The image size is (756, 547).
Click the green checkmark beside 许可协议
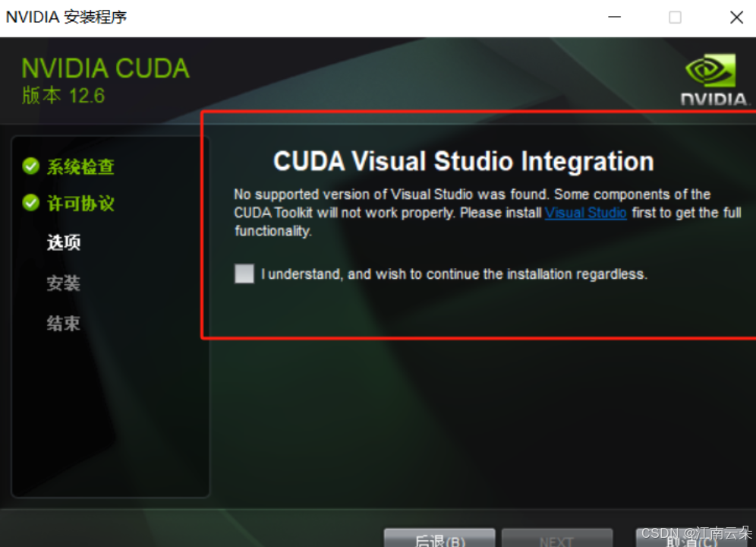pos(31,203)
